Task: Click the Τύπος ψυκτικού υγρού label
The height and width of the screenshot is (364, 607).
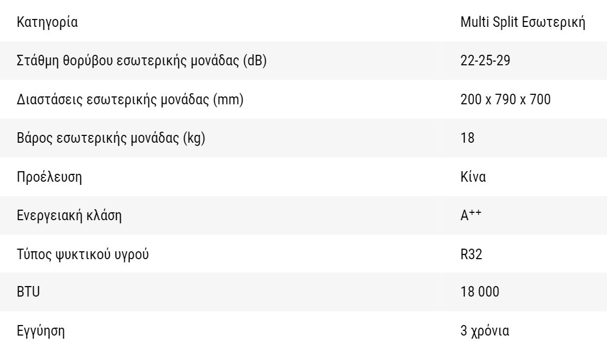Action: (82, 254)
